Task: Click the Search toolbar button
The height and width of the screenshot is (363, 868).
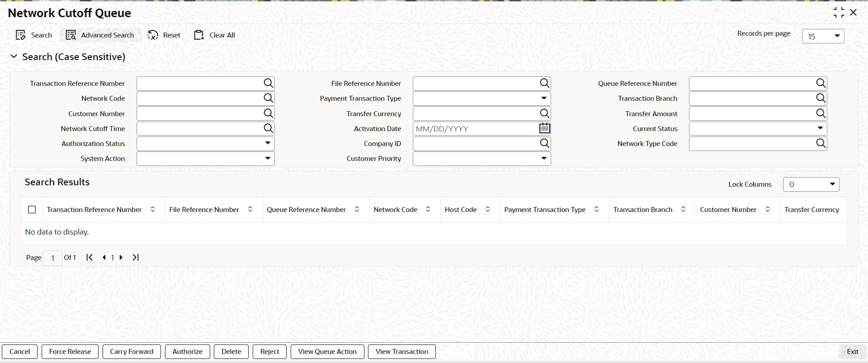Action: point(34,35)
